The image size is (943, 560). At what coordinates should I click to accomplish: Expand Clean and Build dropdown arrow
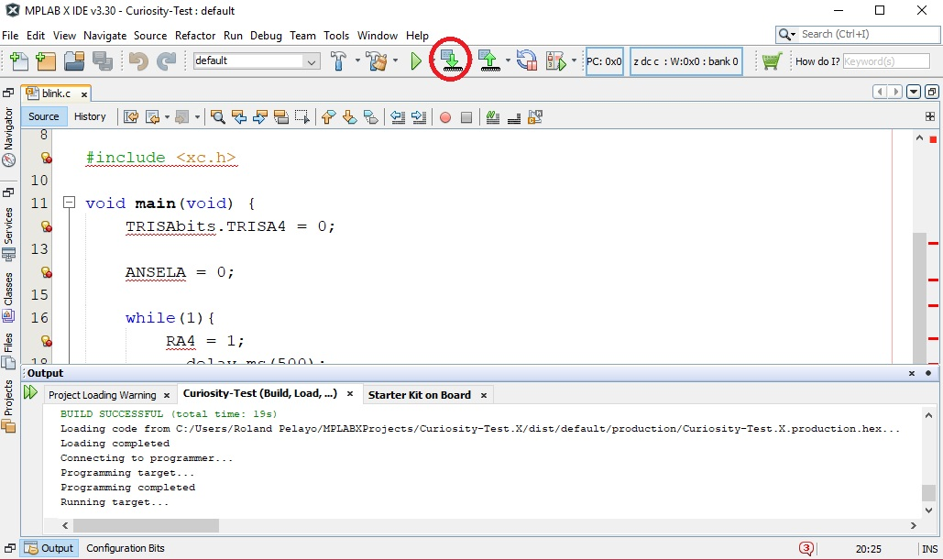point(395,61)
